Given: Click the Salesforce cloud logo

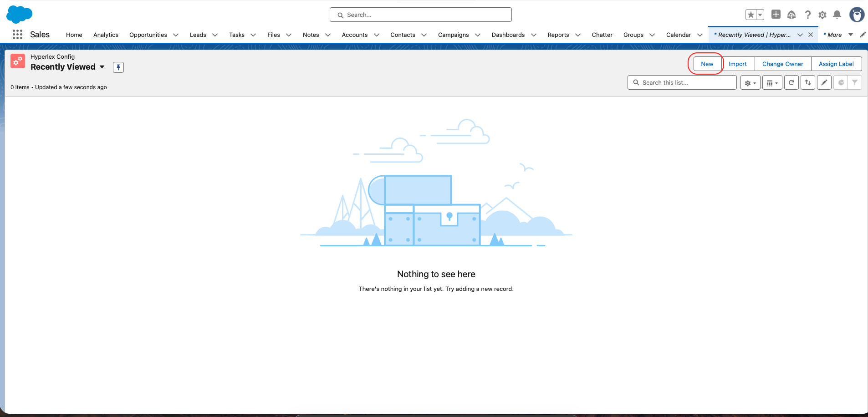Looking at the screenshot, I should click(20, 15).
